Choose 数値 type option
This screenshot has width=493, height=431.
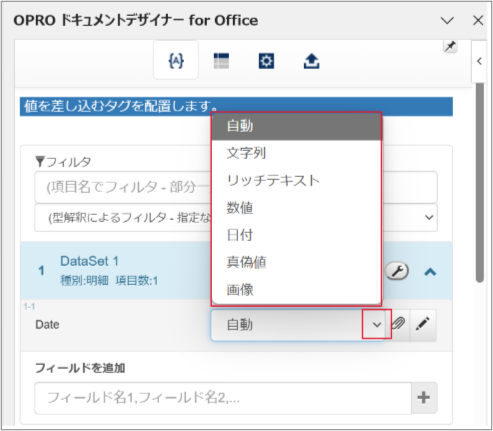296,208
